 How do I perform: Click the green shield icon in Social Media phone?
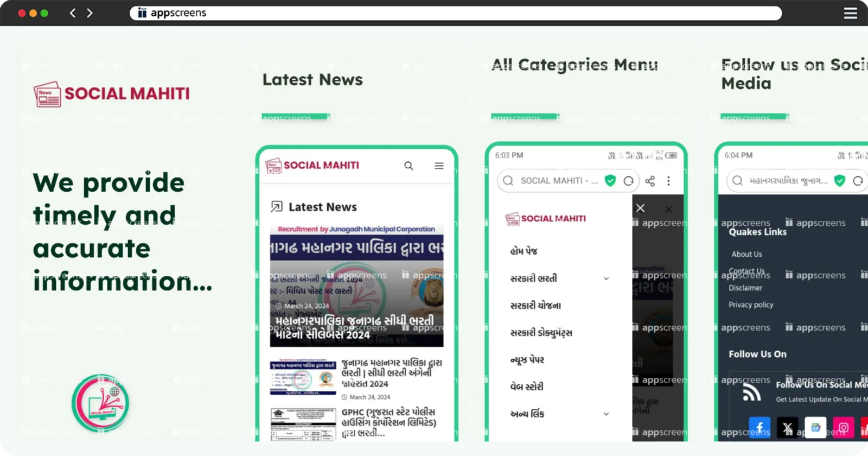840,181
